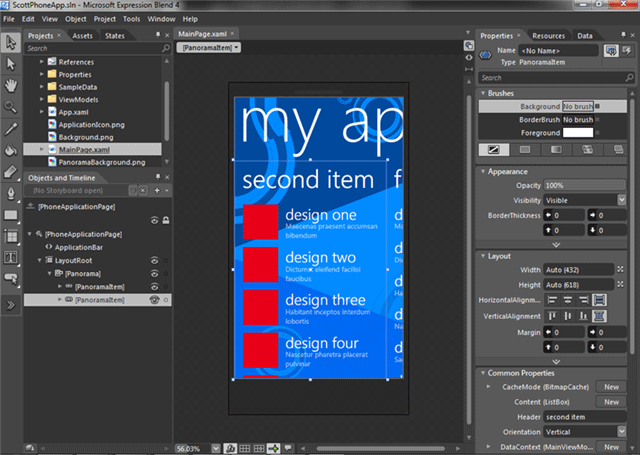Toggle visibility eye for LayoutRoot
The height and width of the screenshot is (455, 640).
154,260
